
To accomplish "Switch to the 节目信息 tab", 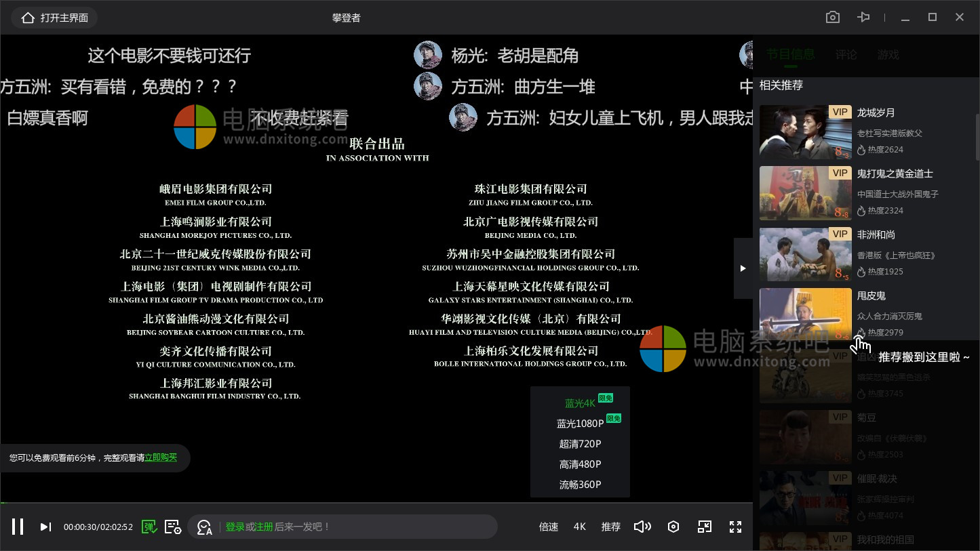I will click(x=791, y=55).
